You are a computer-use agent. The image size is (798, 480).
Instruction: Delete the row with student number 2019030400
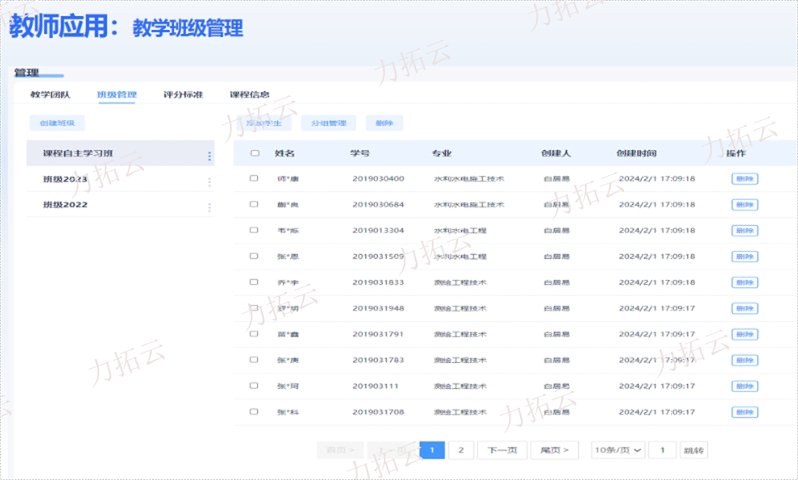(x=745, y=179)
